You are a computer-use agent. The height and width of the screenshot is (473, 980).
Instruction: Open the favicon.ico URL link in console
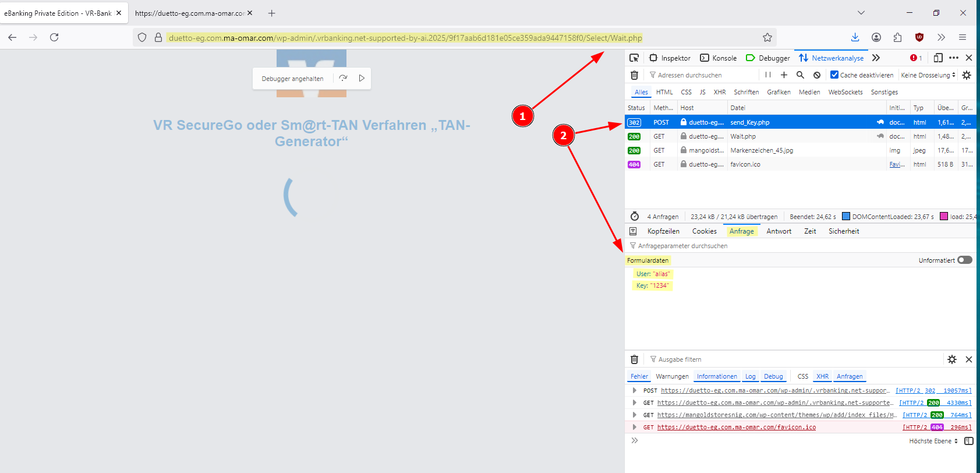coord(736,427)
